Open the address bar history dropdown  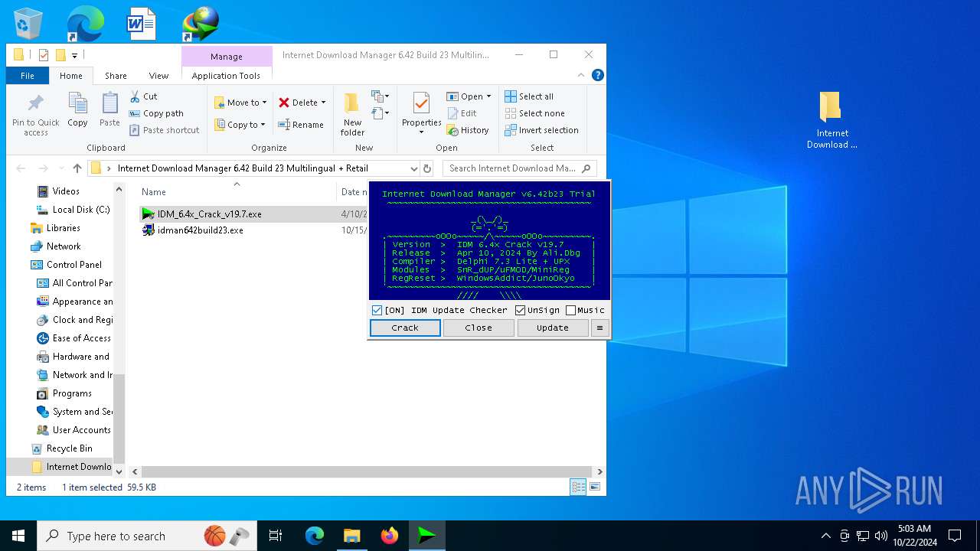[x=414, y=168]
